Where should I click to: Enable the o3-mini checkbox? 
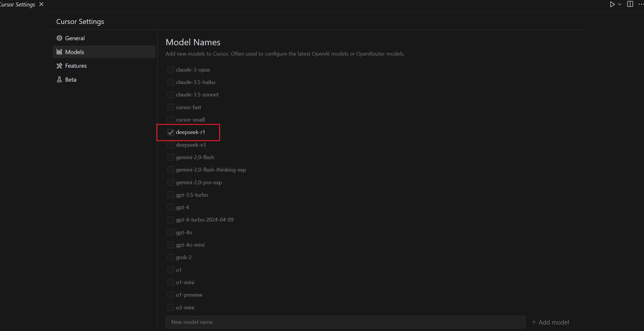pos(171,307)
